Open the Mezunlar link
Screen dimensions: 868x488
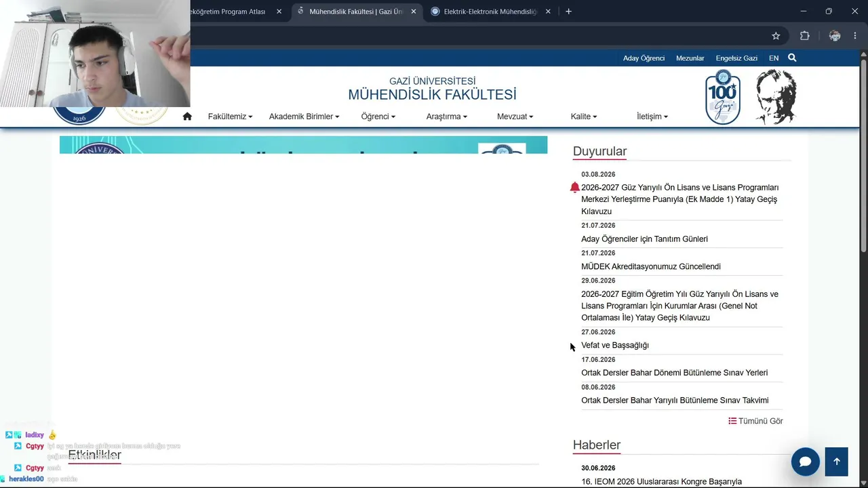pyautogui.click(x=690, y=58)
